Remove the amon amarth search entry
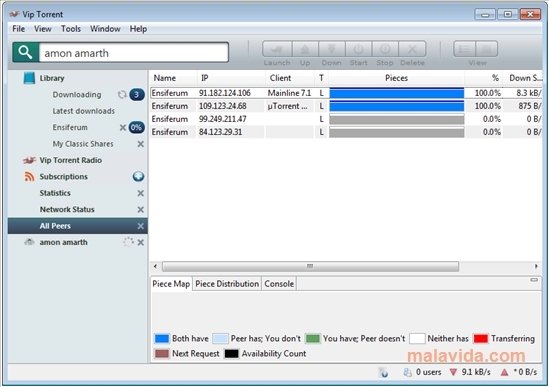 [140, 242]
